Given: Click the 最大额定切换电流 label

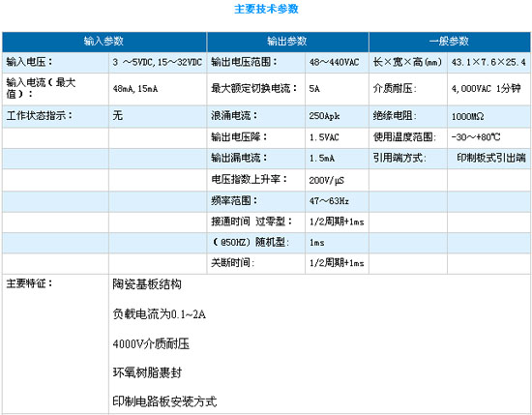Looking at the screenshot, I should 253,89.
